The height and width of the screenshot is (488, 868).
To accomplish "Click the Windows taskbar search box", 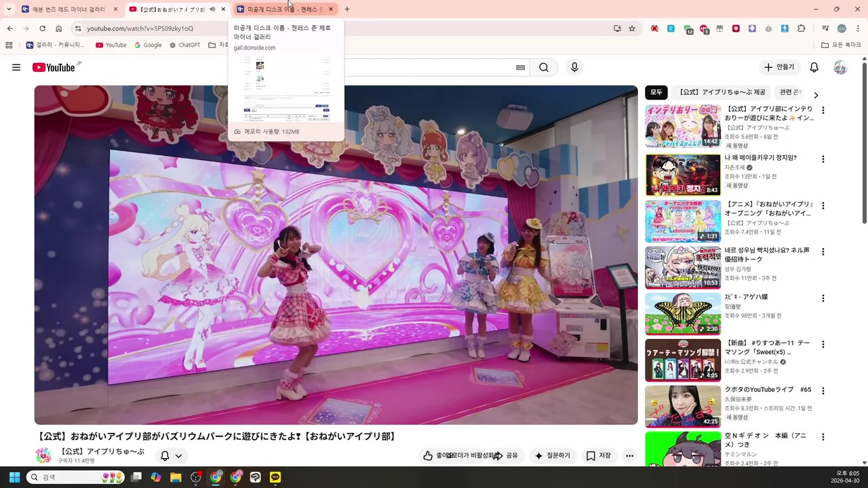I will (x=75, y=477).
